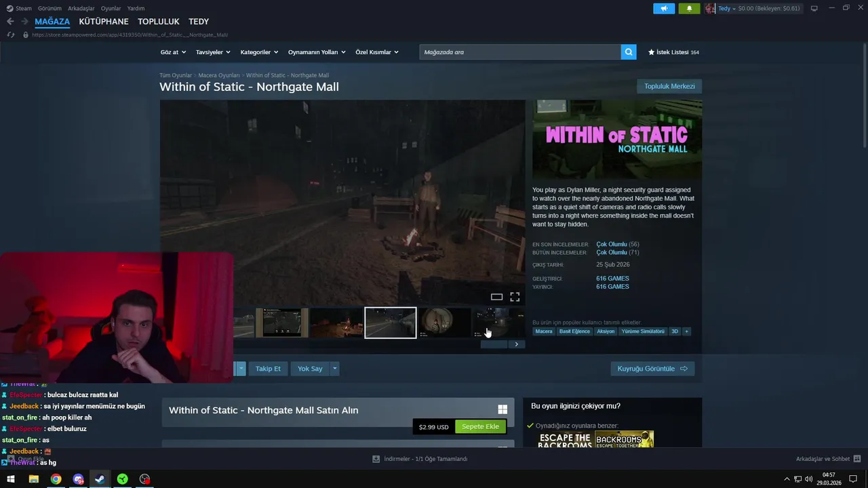868x488 pixels.
Task: Select the Yürüme Simülatörü tag
Action: coord(643,331)
